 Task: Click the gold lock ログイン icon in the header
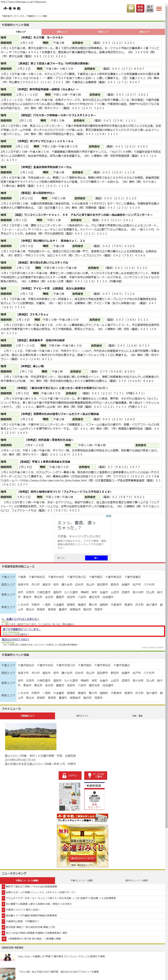tap(131, 8)
